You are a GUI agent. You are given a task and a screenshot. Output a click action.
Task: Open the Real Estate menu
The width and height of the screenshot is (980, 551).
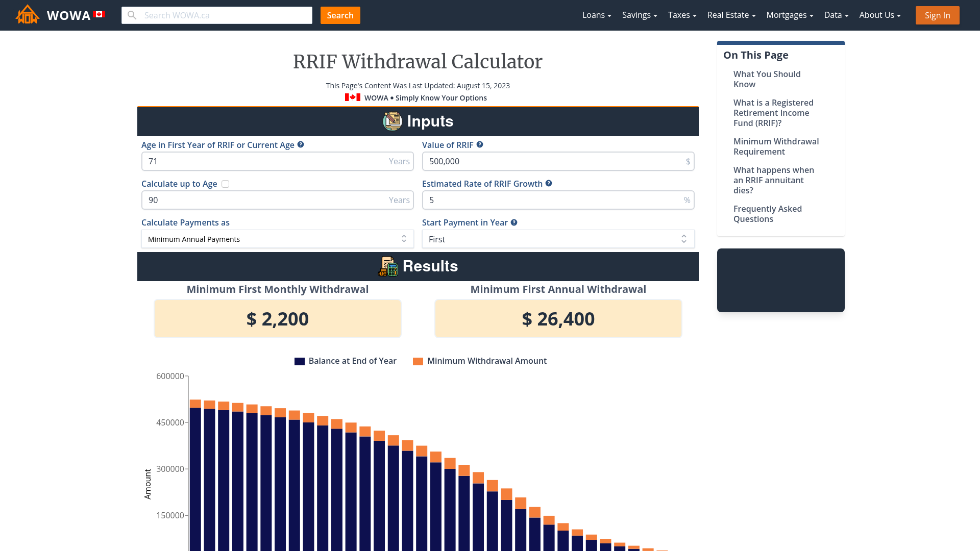(730, 15)
